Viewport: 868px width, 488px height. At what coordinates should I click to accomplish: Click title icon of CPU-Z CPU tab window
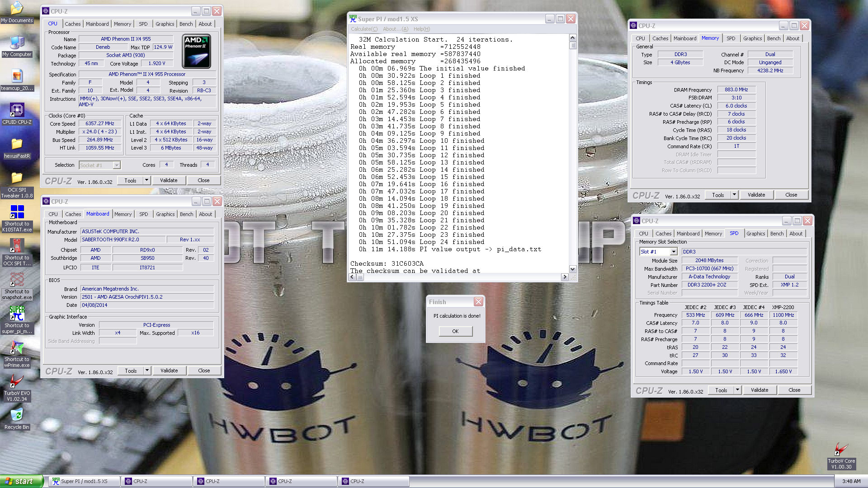tap(45, 11)
